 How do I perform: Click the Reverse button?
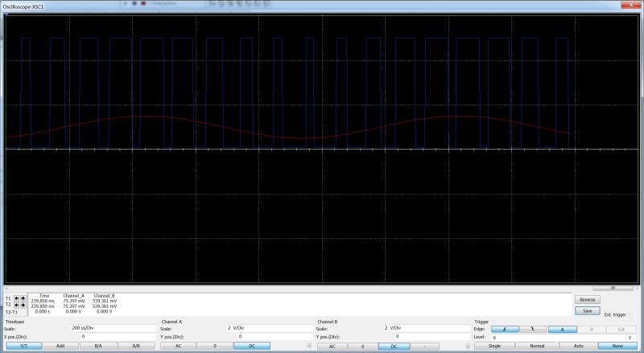pos(588,300)
